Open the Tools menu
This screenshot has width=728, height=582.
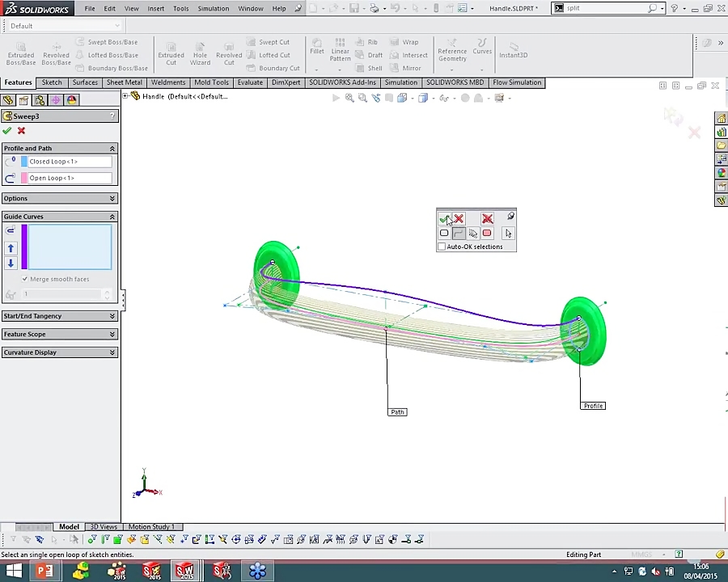point(180,9)
